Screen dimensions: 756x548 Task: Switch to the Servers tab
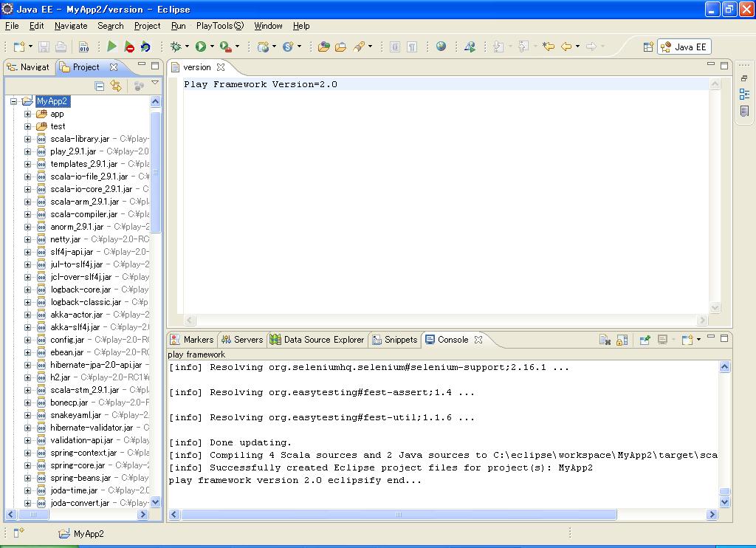(x=242, y=340)
